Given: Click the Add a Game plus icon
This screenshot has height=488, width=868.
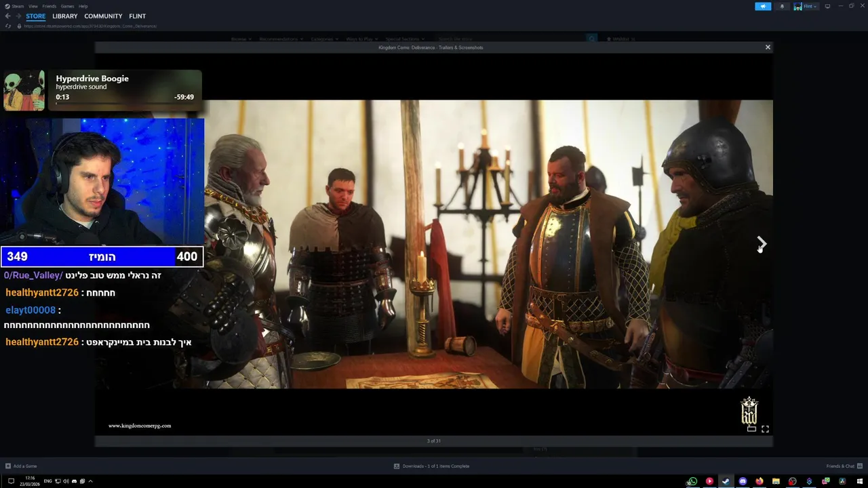Looking at the screenshot, I should click(x=8, y=466).
